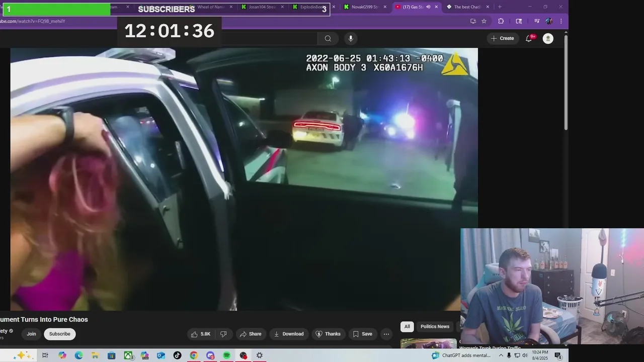Open YouTube account avatar menu
The height and width of the screenshot is (362, 644).
click(x=548, y=38)
